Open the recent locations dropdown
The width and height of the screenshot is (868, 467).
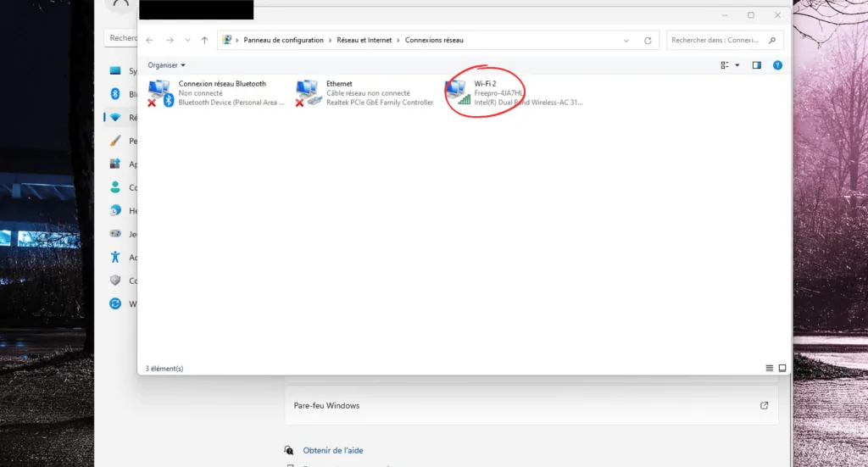click(x=187, y=41)
